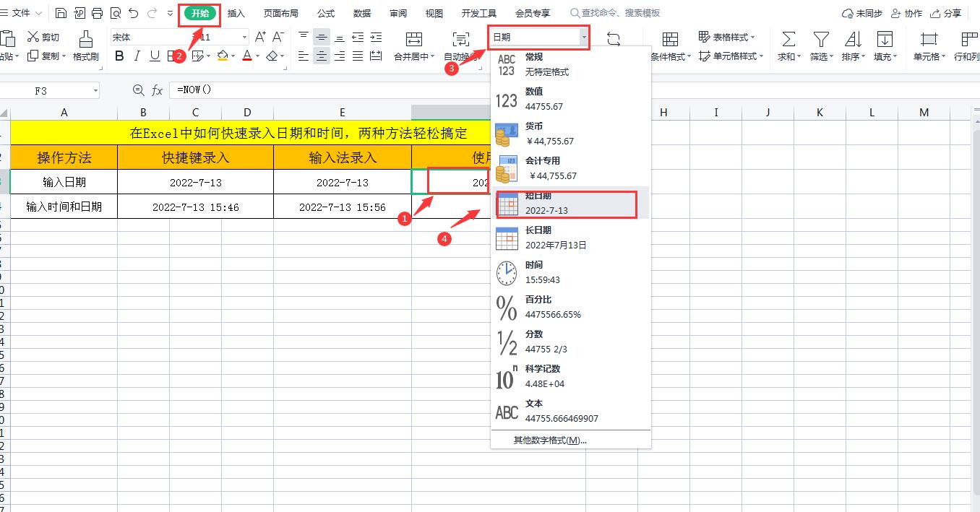
Task: Switch to the 页面布局 tab
Action: pos(281,13)
